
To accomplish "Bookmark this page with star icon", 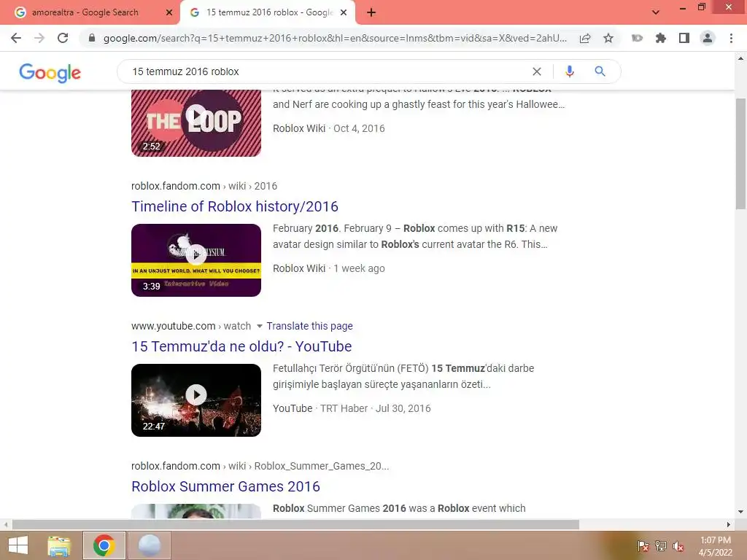I will [608, 38].
